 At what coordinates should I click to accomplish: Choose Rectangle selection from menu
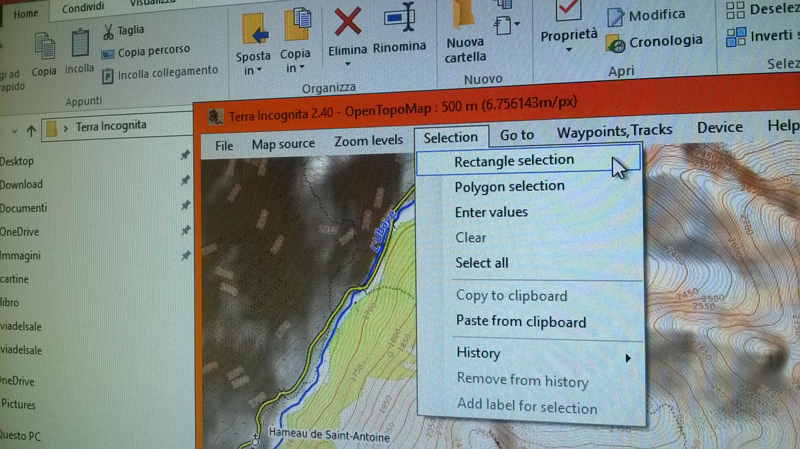529,161
